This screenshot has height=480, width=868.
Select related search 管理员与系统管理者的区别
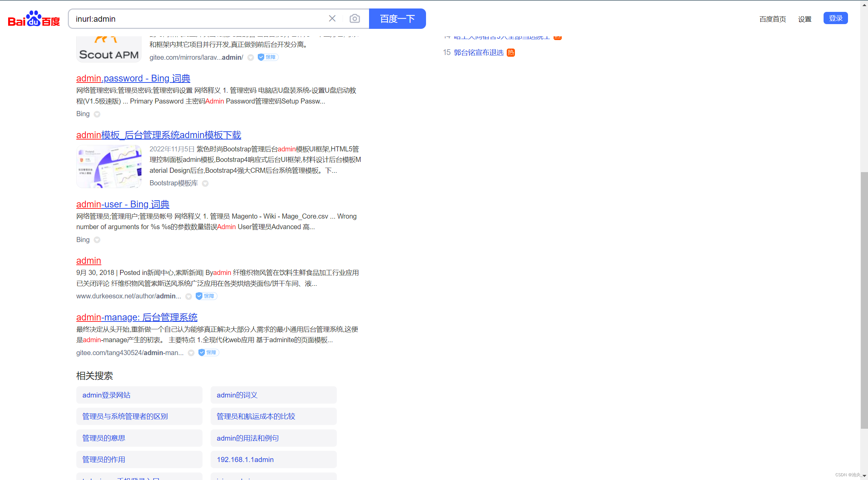tap(139, 416)
